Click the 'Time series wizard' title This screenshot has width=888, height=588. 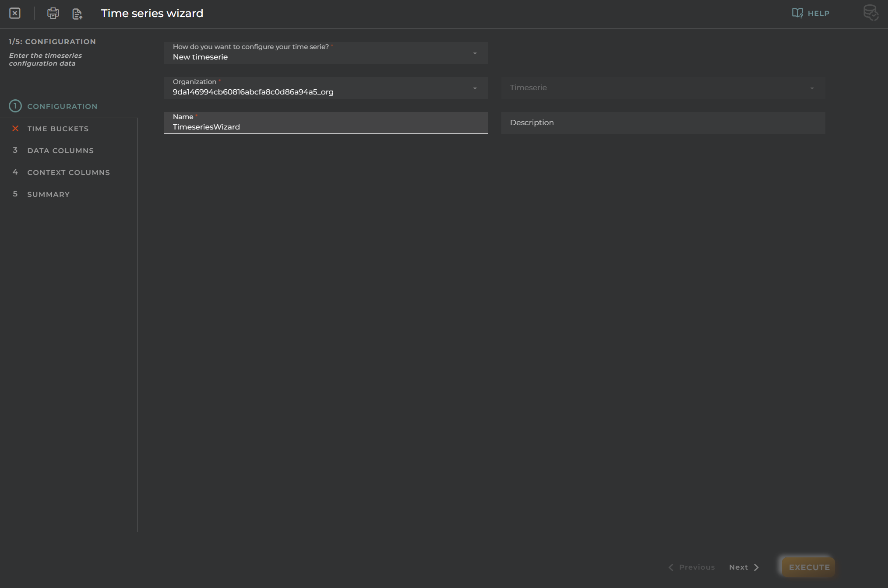pos(152,13)
